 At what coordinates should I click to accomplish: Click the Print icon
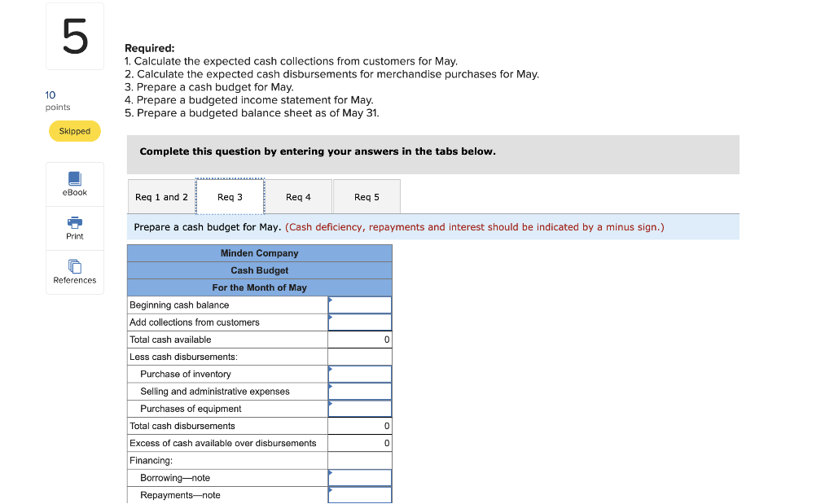pos(74,228)
